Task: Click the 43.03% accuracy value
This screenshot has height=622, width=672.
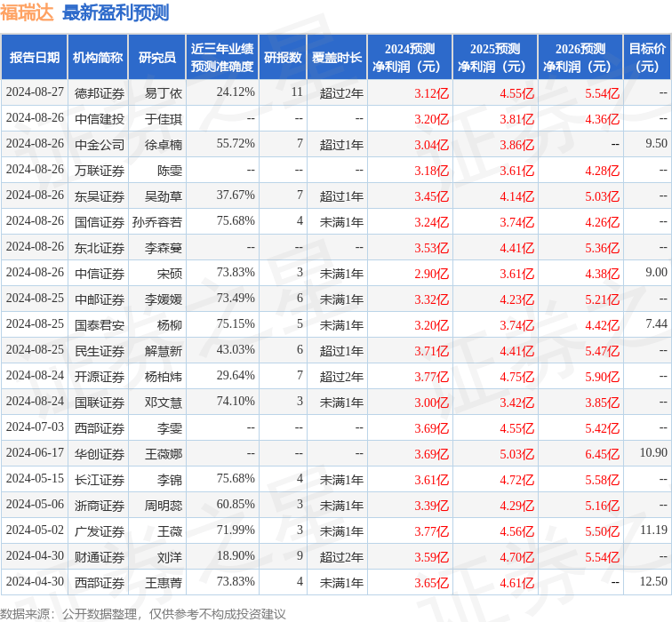Action: pyautogui.click(x=236, y=349)
